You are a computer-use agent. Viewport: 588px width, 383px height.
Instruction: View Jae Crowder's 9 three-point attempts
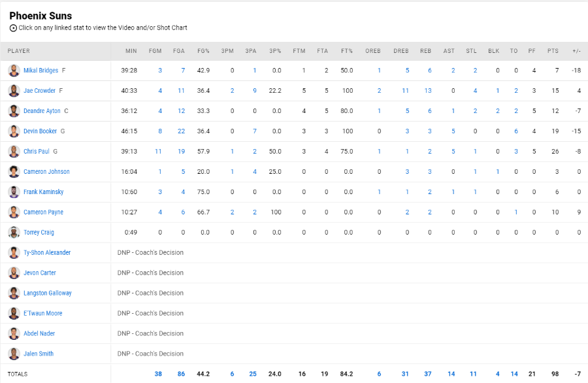point(255,91)
